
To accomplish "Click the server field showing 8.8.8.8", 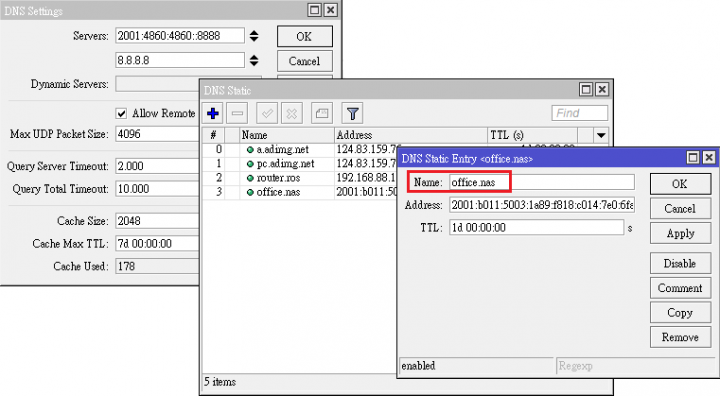I will tap(180, 60).
